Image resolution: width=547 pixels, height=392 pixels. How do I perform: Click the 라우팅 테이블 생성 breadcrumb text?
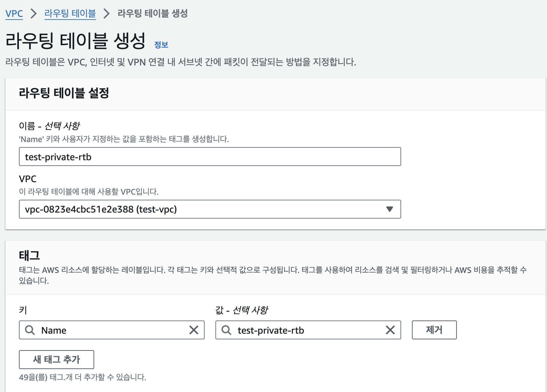[x=153, y=13]
